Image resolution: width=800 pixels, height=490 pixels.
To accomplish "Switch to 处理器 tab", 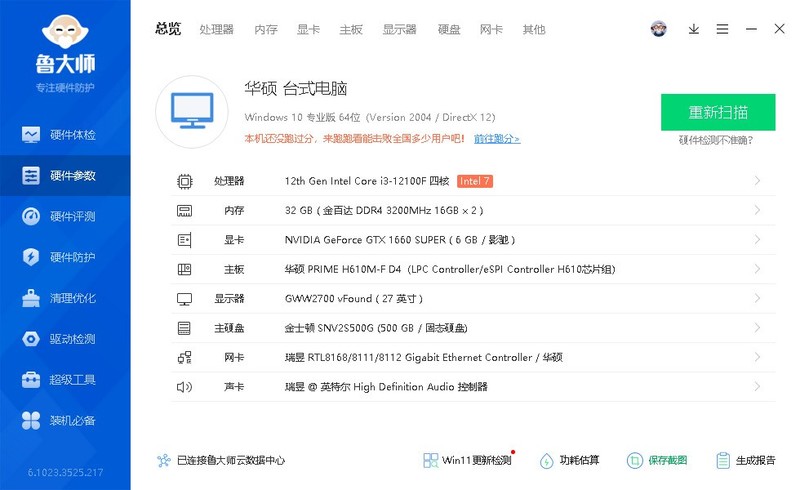I will tap(216, 30).
